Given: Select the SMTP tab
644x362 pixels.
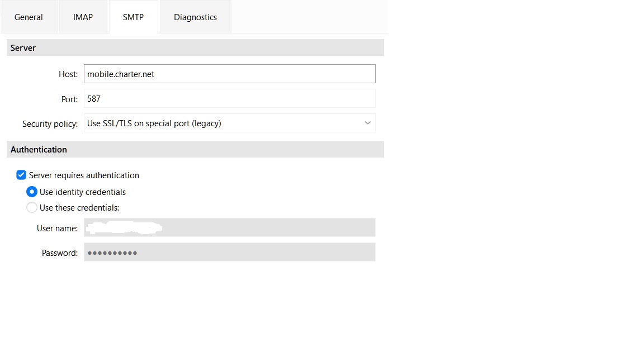Looking at the screenshot, I should point(133,17).
